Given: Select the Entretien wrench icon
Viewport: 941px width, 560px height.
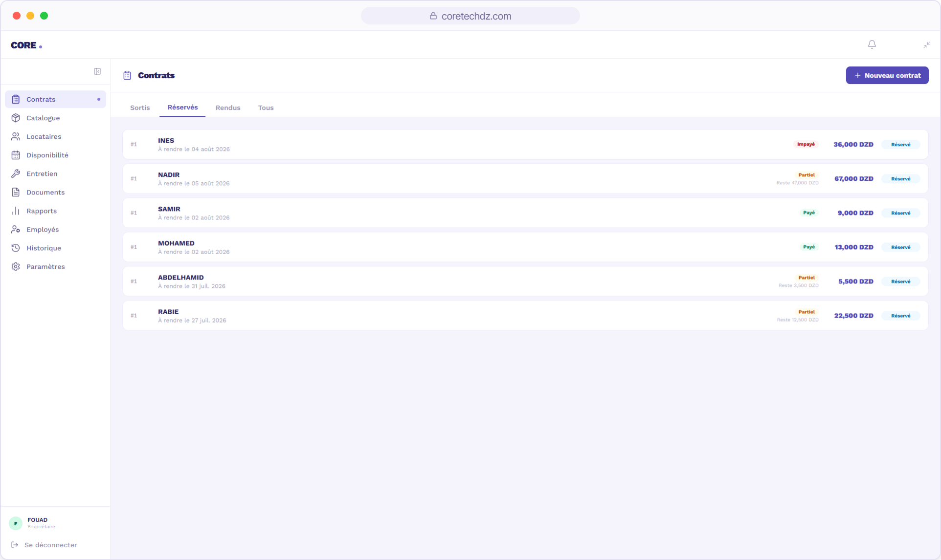Looking at the screenshot, I should click(x=16, y=173).
